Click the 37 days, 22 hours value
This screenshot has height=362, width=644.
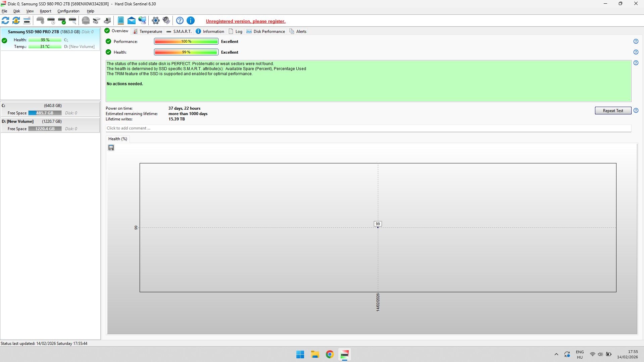point(184,108)
